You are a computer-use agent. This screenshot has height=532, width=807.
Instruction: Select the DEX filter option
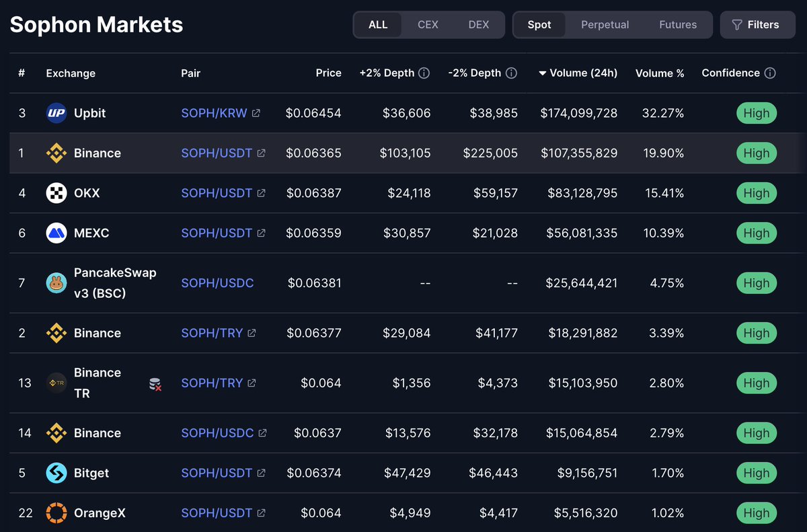point(479,24)
